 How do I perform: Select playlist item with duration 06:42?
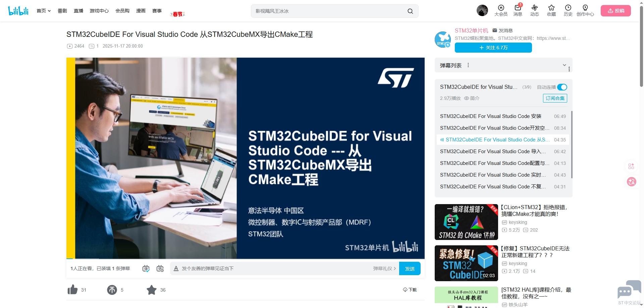[503, 151]
